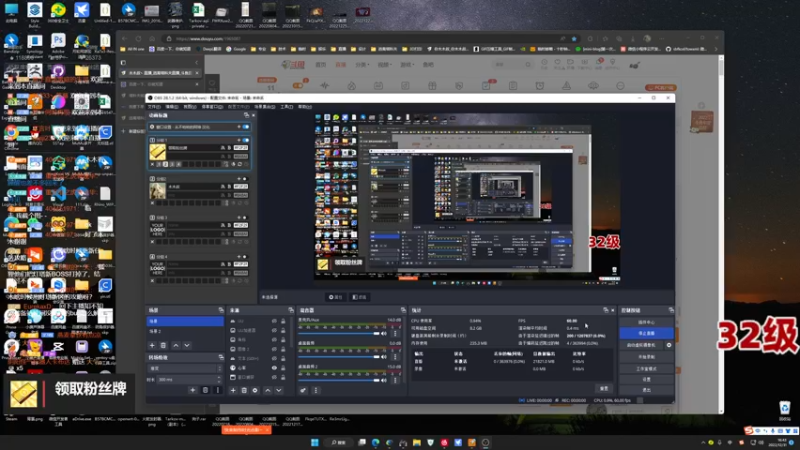Viewport: 800px width, 450px height.
Task: Remove selected scene with the Scenes trash icon
Action: [163, 345]
